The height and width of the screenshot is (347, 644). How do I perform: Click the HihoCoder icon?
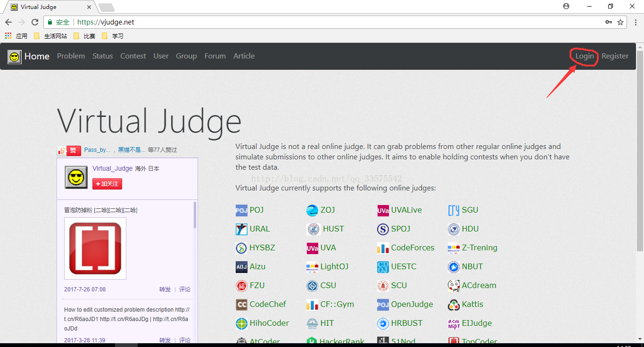[241, 323]
